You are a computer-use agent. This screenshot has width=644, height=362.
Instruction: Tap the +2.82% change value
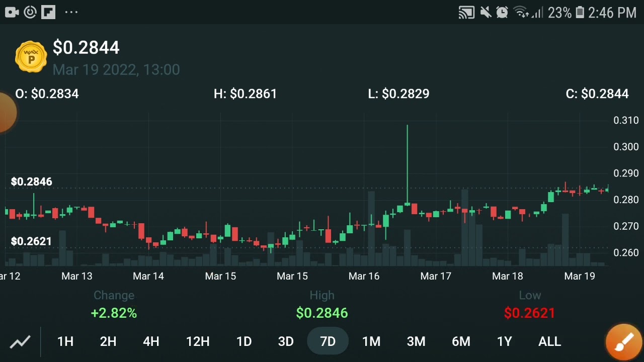click(x=114, y=313)
